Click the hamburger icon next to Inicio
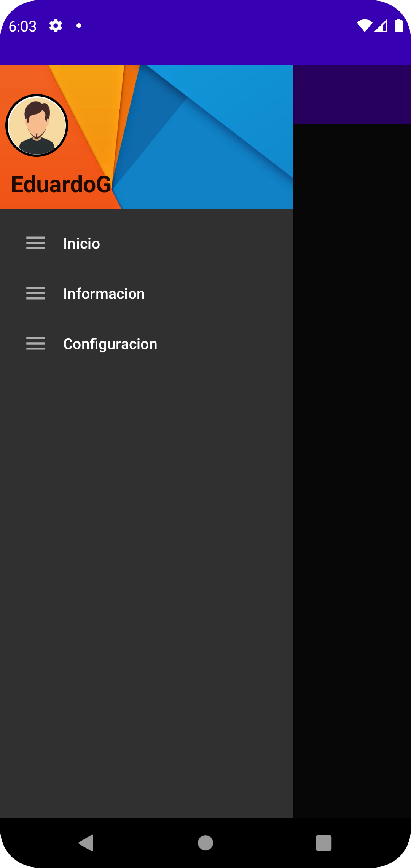 [x=36, y=243]
